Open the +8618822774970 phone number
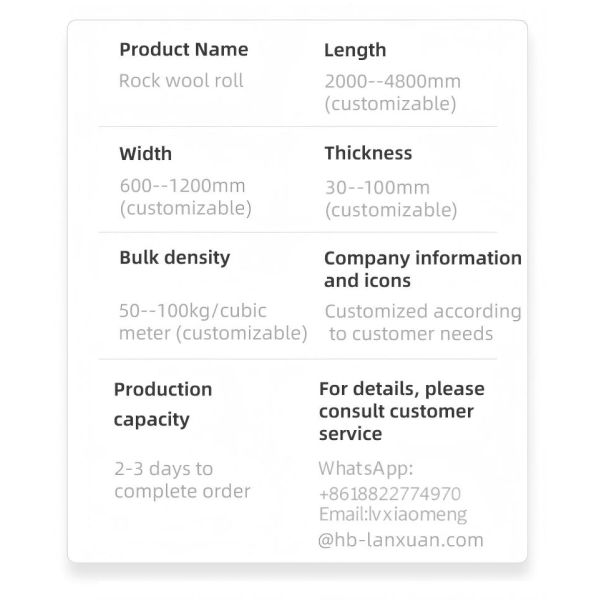Screen dimensions: 600x600 (389, 493)
